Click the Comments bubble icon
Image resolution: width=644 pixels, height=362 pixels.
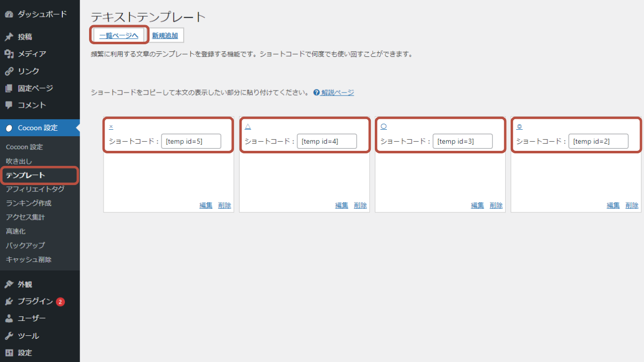[9, 105]
